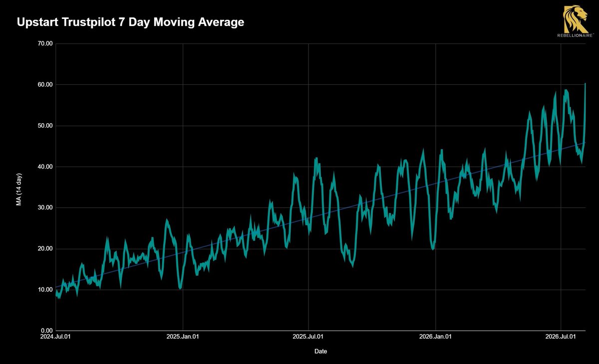
Task: Click the x-axis label '2026.Jan.01'
Action: [x=436, y=337]
